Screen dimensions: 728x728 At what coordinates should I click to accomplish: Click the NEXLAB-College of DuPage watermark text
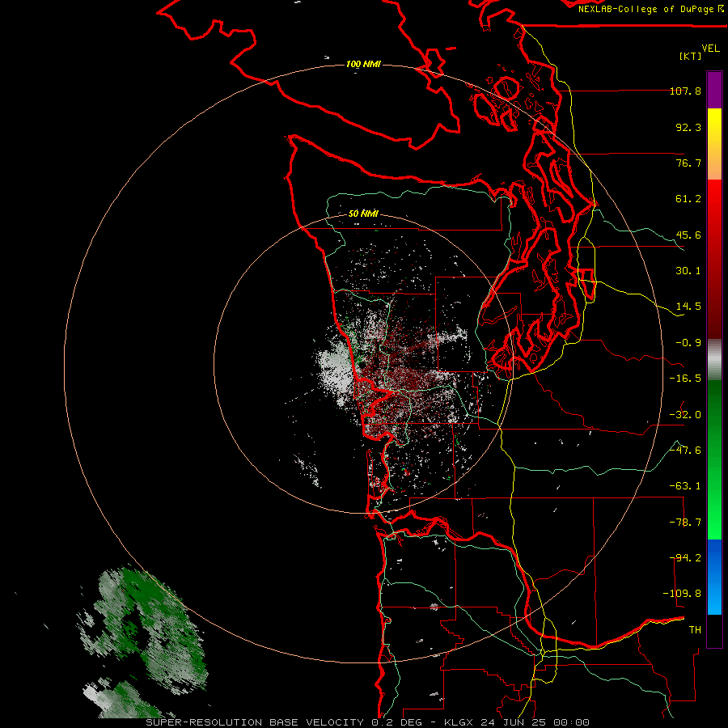click(650, 9)
